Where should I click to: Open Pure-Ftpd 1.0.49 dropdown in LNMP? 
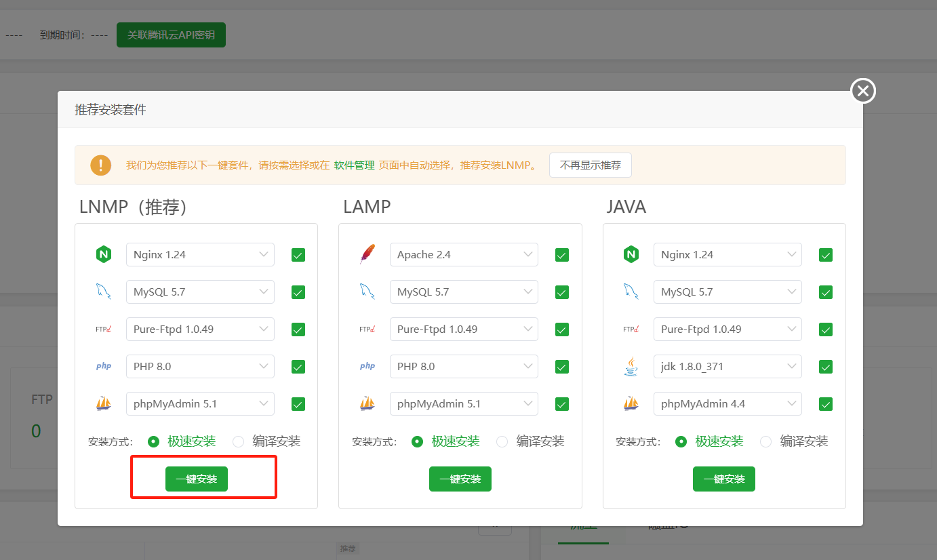(x=200, y=329)
